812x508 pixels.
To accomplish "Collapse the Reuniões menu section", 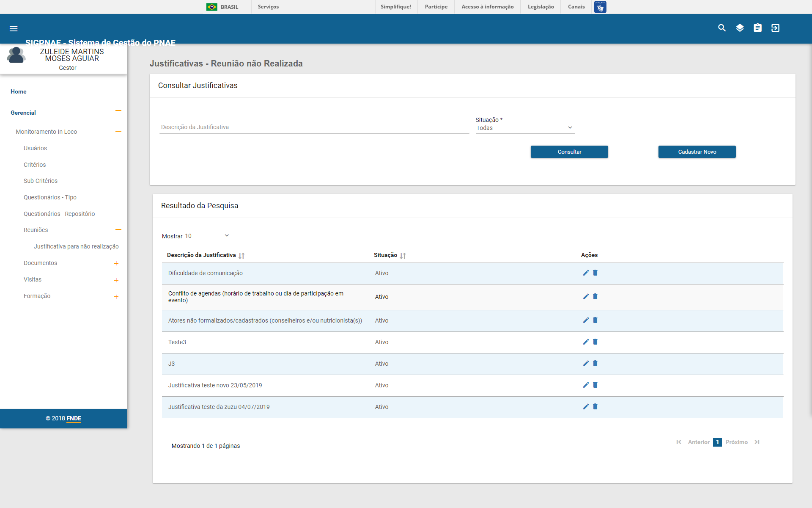I will point(118,230).
